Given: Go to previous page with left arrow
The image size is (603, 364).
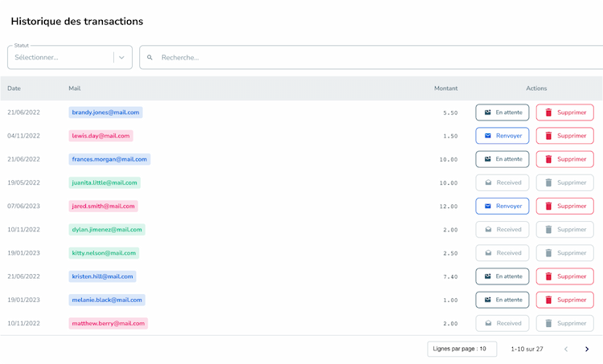Looking at the screenshot, I should click(566, 350).
